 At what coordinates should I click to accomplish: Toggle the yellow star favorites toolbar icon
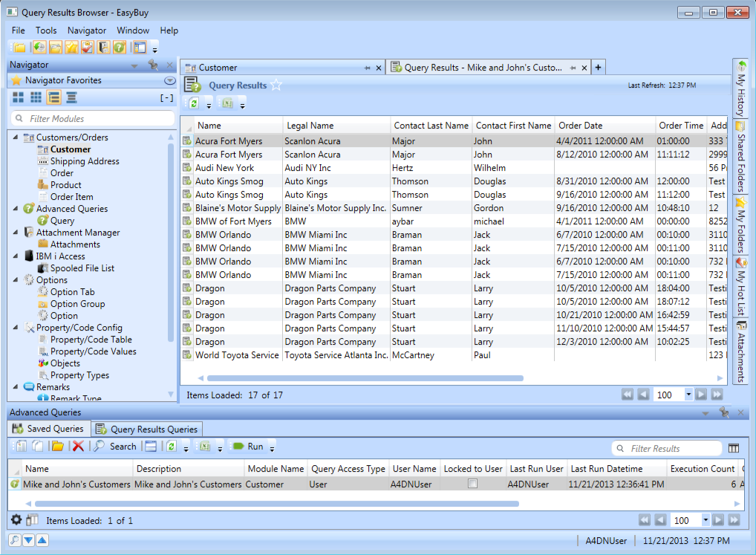point(71,48)
